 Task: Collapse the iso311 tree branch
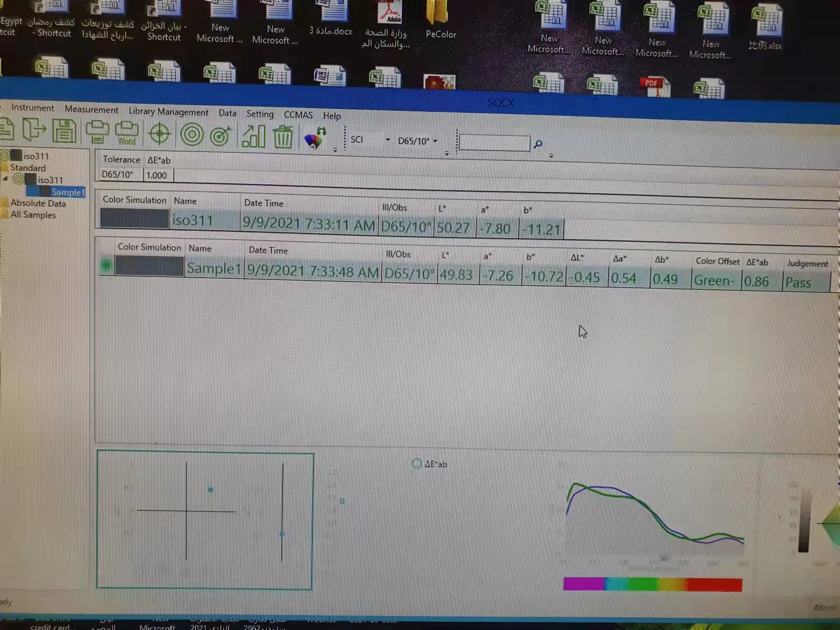click(5, 180)
